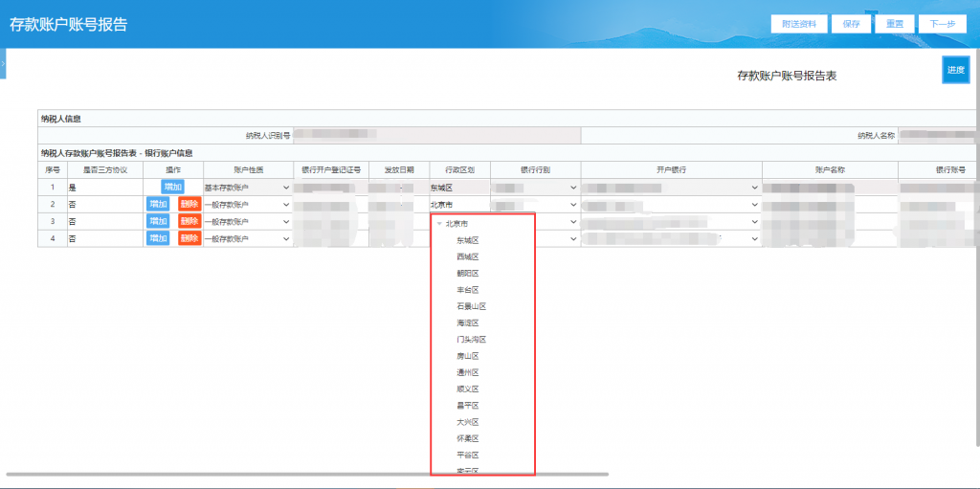This screenshot has width=980, height=489.
Task: Select 平谷区 from the region list
Action: (x=467, y=456)
